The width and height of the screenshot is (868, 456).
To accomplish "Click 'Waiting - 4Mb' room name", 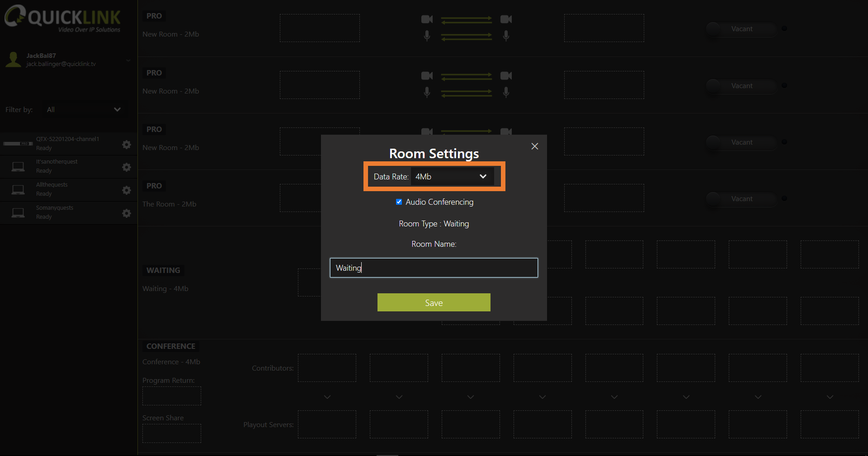I will [165, 289].
